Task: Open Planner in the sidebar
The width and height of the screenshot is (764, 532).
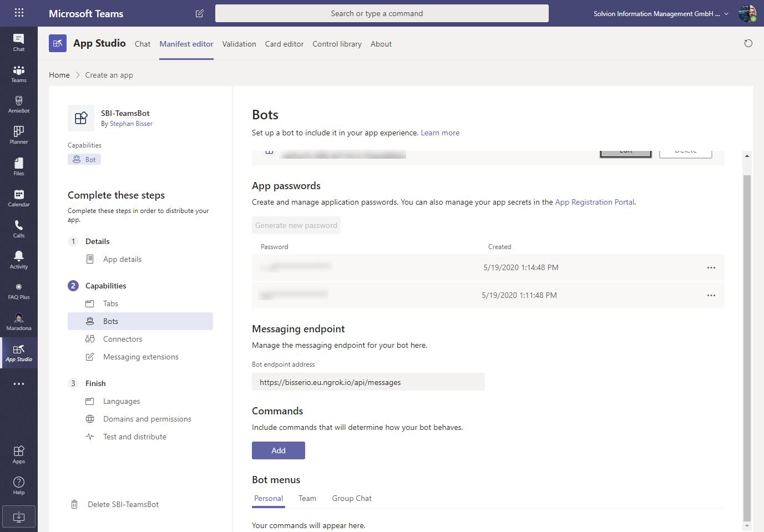Action: click(x=19, y=135)
